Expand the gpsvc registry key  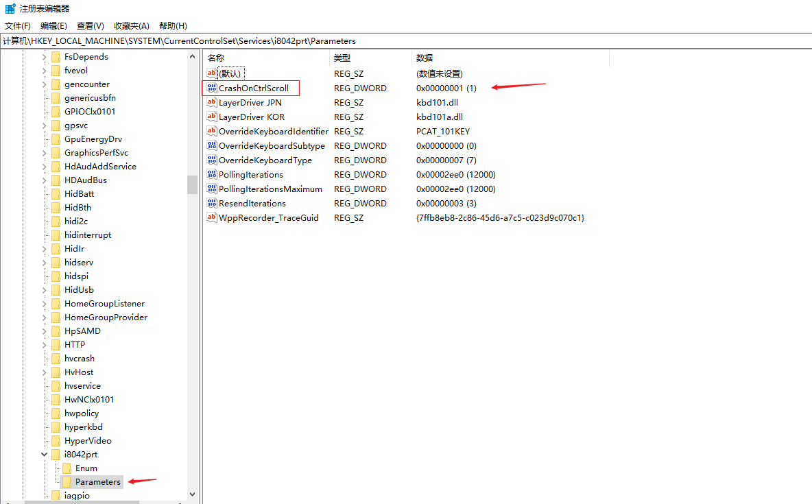coord(45,125)
